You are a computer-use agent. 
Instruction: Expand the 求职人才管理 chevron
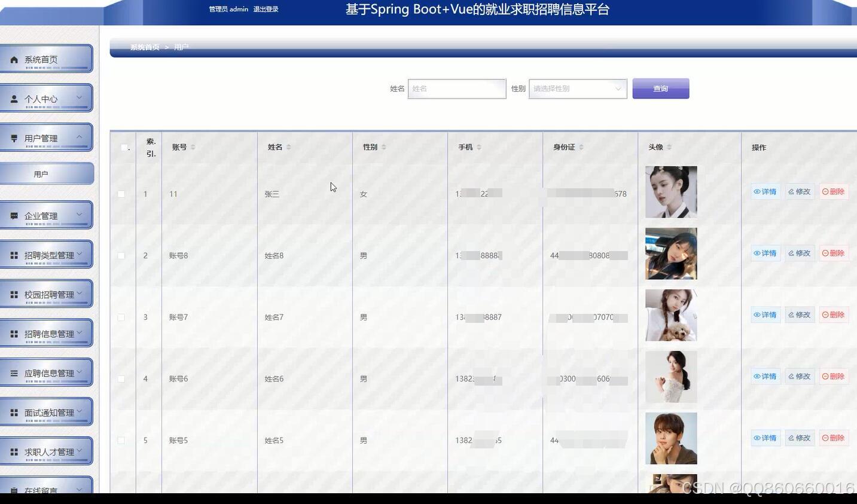[x=79, y=450]
